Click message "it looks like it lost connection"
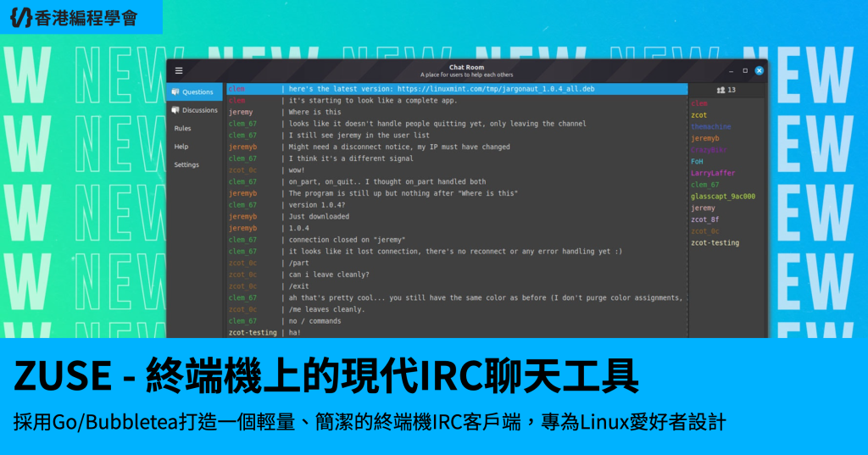The height and width of the screenshot is (455, 868). (x=455, y=252)
